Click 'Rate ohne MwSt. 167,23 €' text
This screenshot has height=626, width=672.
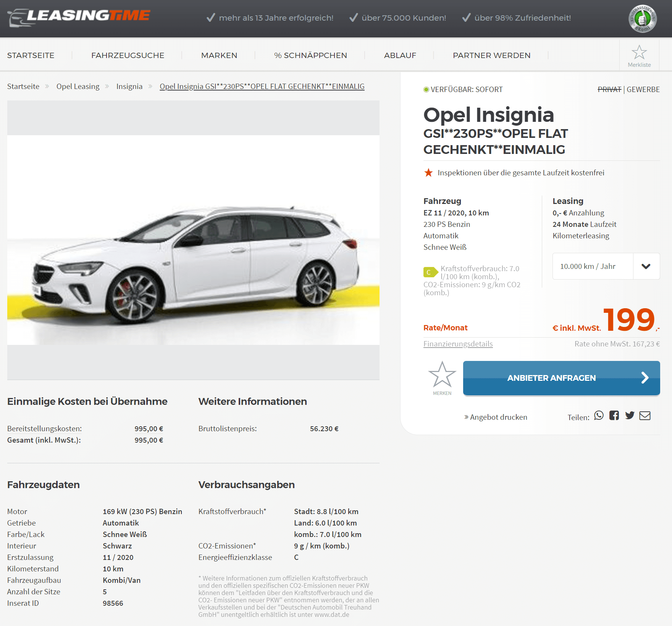pyautogui.click(x=617, y=344)
